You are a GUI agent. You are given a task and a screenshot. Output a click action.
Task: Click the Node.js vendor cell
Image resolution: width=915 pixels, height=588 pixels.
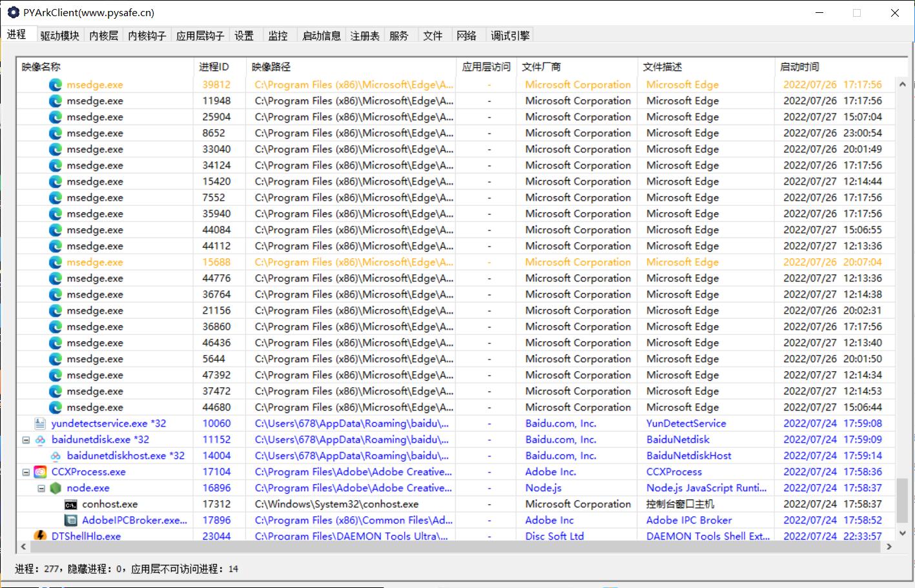point(543,488)
